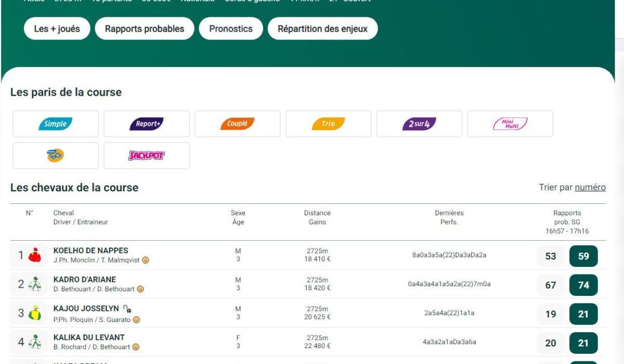Image resolution: width=624 pixels, height=364 pixels.
Task: Click the Distance Gains column header
Action: coord(317,217)
